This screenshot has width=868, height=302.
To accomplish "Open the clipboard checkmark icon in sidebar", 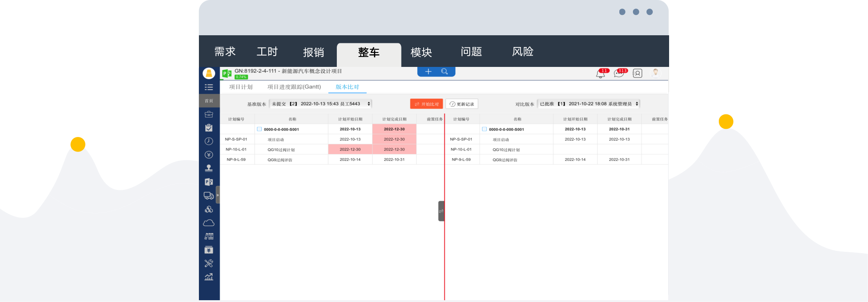I will 209,128.
